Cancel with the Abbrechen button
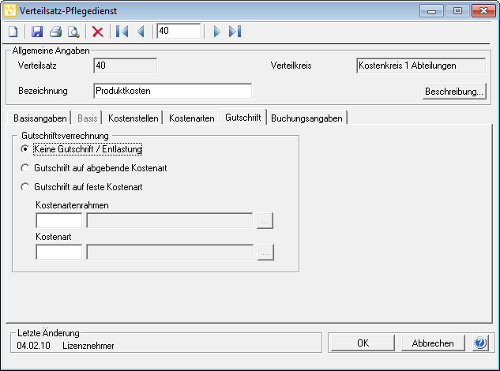 [433, 343]
